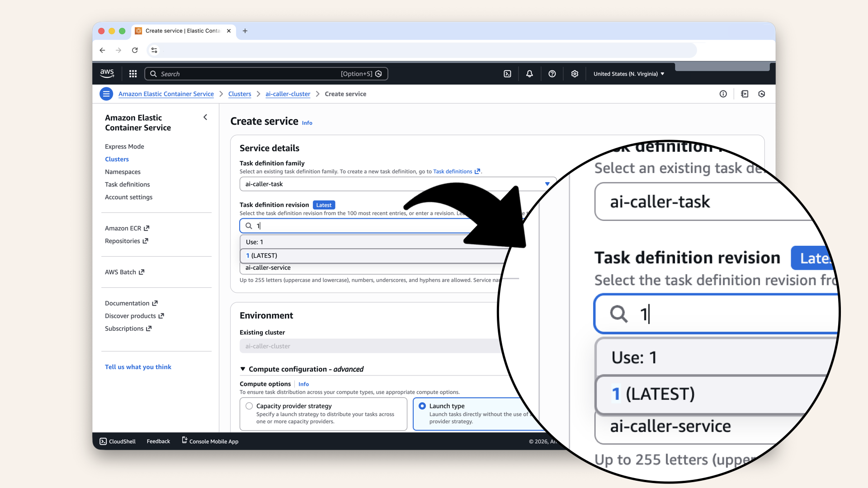868x488 pixels.
Task: Open CloudShell from the top navigation bar
Action: pyautogui.click(x=507, y=74)
